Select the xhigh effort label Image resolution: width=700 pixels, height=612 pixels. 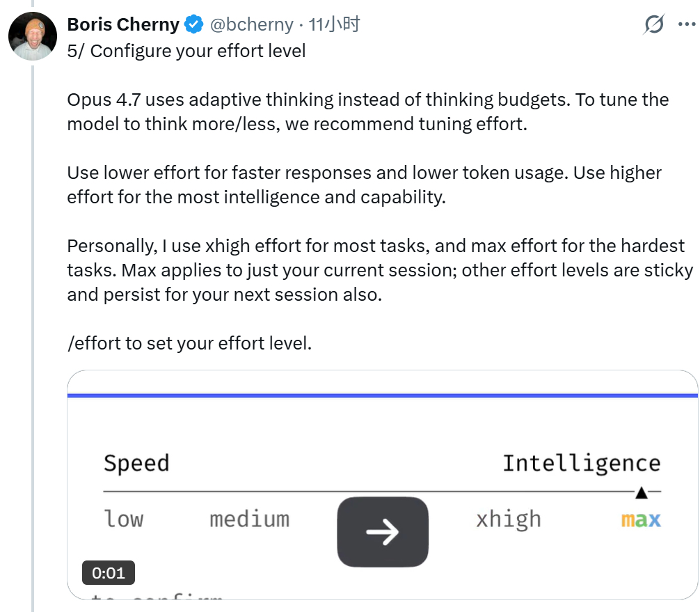tap(508, 519)
